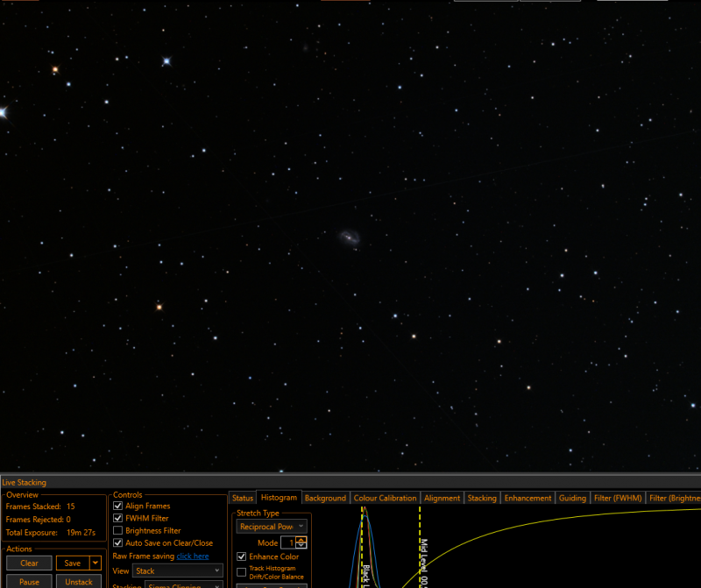701x588 pixels.
Task: Enable the Brightness Filter checkbox
Action: [x=118, y=530]
